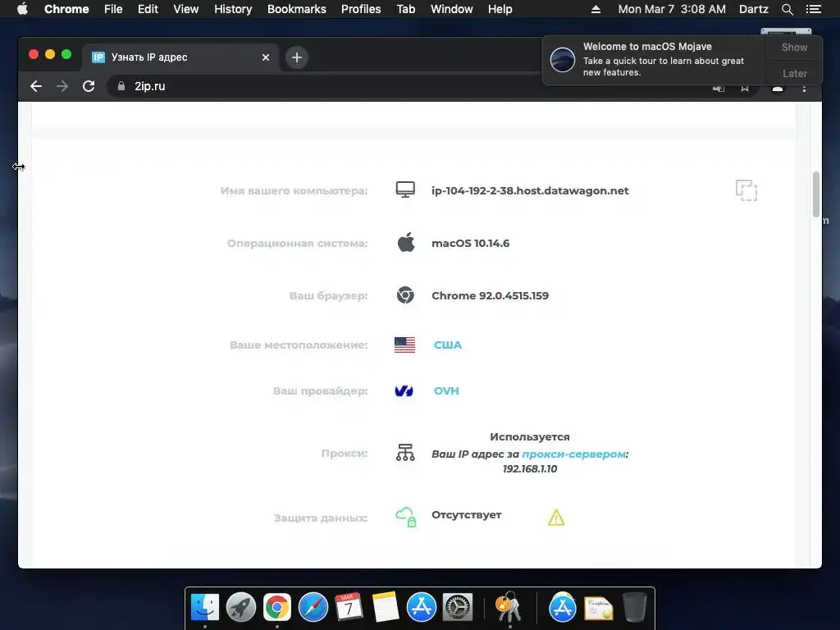Screen dimensions: 840x630
Task: Click the proxy network icon
Action: tap(405, 453)
